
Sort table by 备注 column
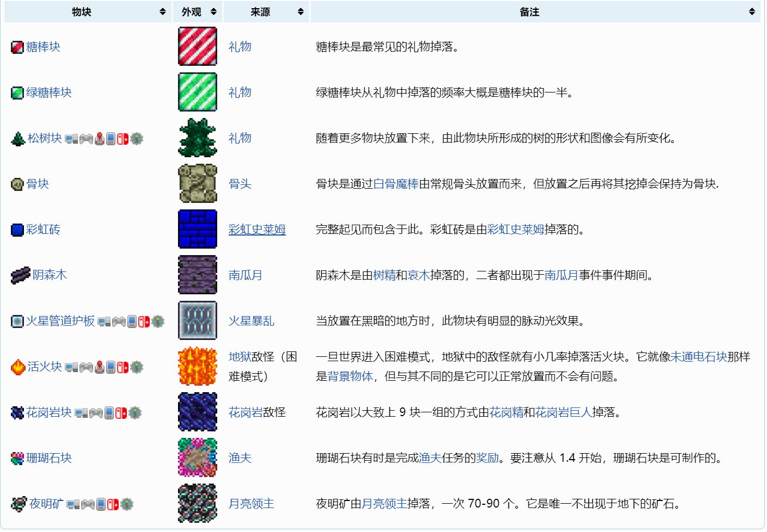(x=752, y=11)
